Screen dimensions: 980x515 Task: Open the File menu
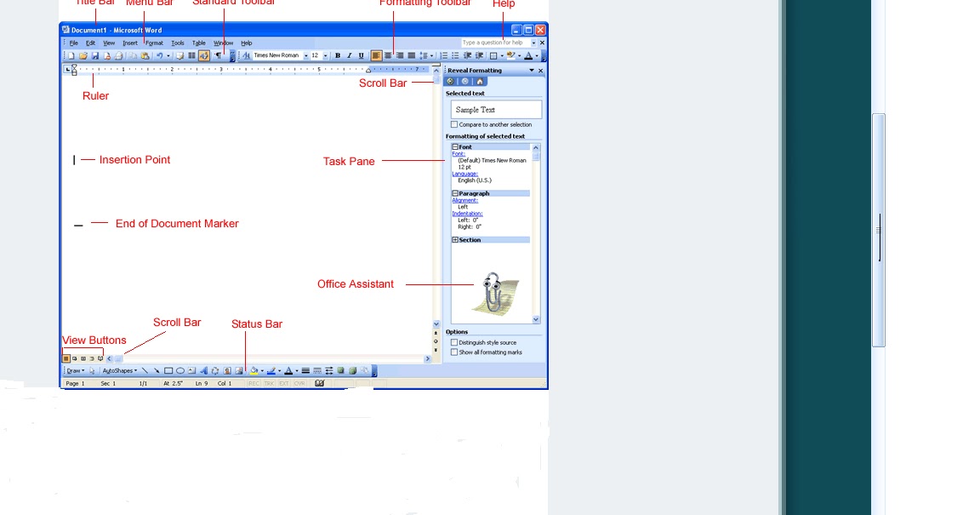click(x=73, y=43)
